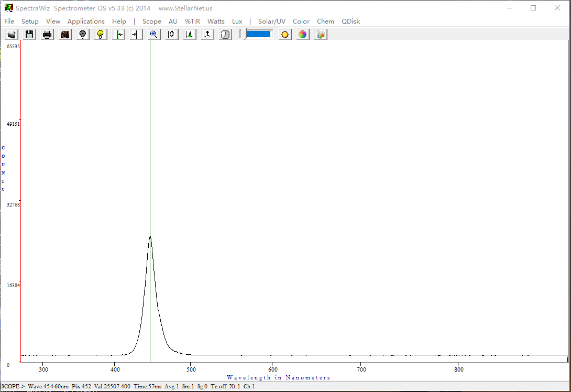Print the spectrum graph

(47, 35)
